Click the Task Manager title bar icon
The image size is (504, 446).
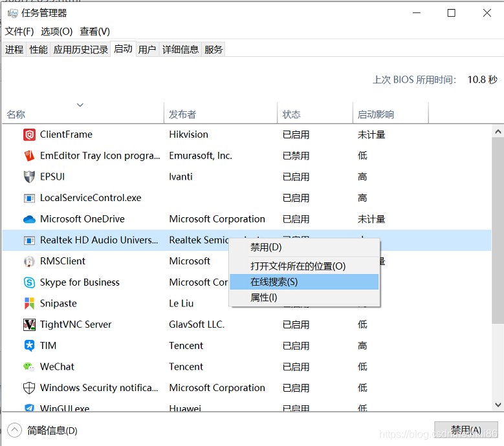pyautogui.click(x=13, y=13)
